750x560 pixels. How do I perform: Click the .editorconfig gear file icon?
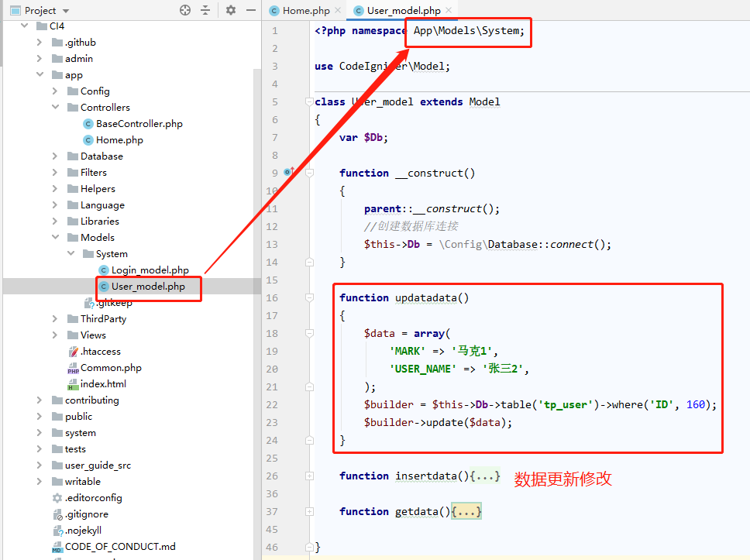[x=57, y=498]
